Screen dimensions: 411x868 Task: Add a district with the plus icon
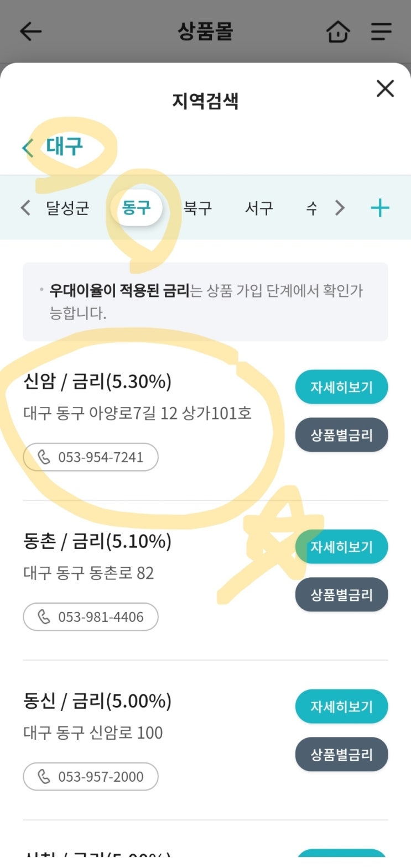379,208
